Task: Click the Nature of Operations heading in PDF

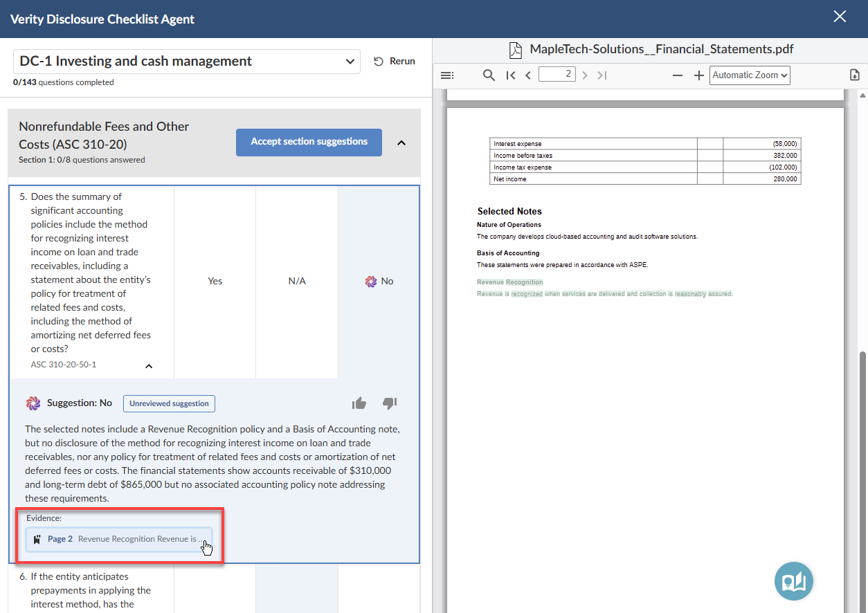Action: point(509,225)
